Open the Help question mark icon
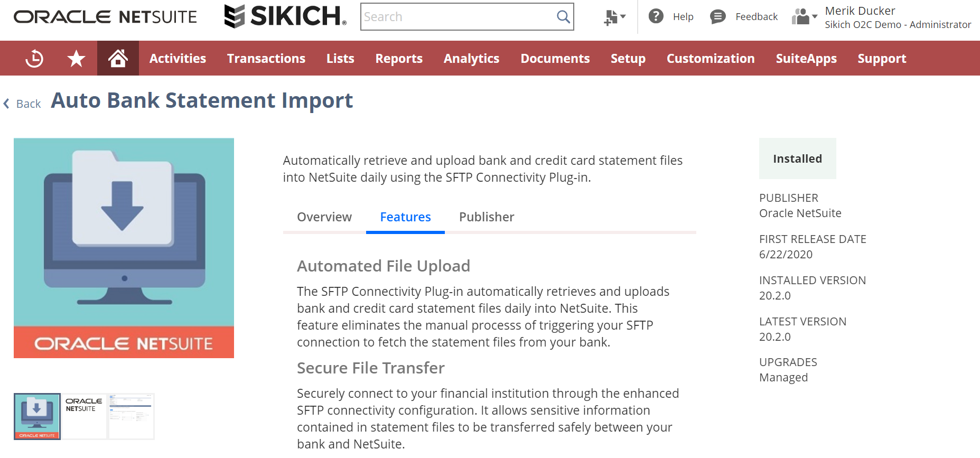This screenshot has width=980, height=458. point(656,16)
